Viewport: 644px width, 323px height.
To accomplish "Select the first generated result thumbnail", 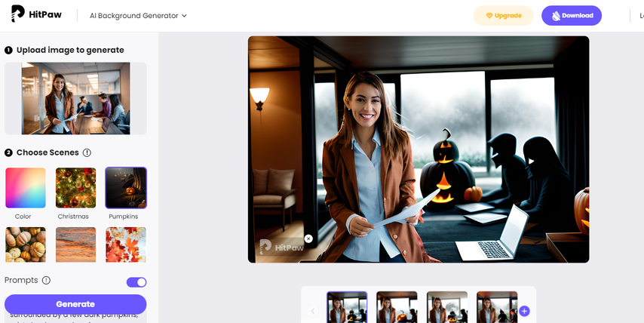I will point(347,307).
